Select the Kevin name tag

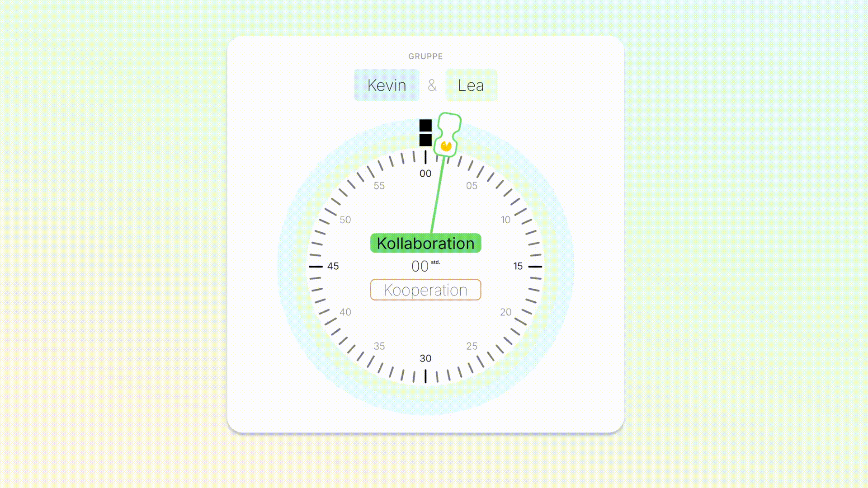coord(387,85)
